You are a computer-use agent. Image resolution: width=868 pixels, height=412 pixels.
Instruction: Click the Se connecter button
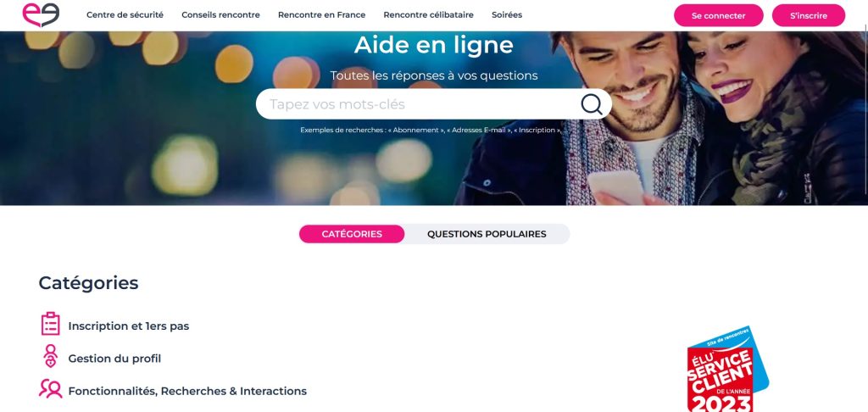pyautogui.click(x=719, y=15)
